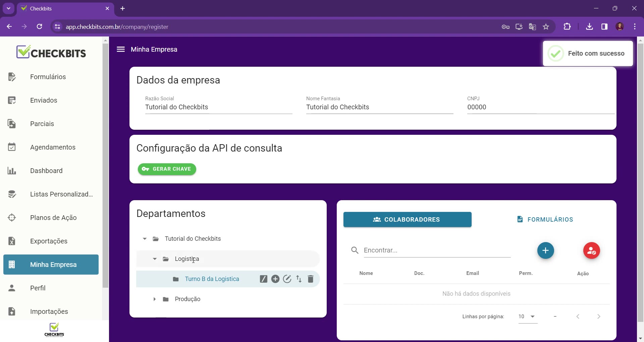Go back in browser history
This screenshot has height=342, width=644.
9,26
